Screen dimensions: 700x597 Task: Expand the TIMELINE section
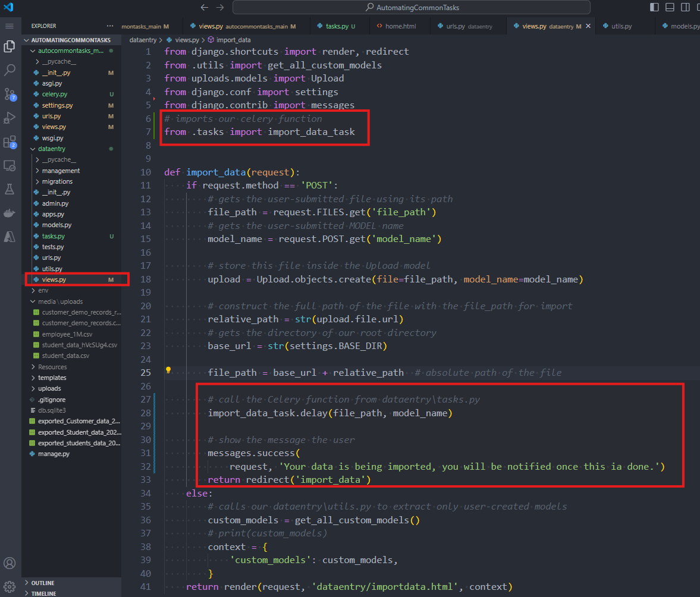[x=71, y=593]
